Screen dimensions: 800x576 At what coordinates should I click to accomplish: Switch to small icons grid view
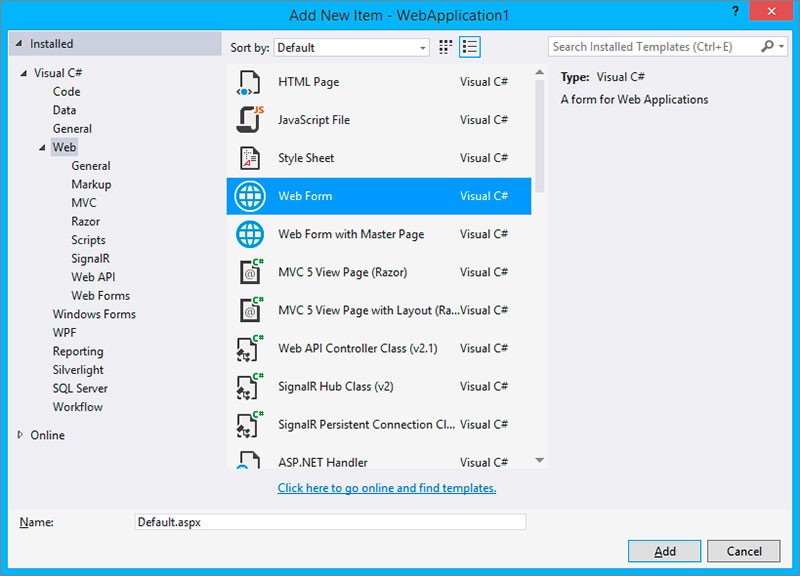point(445,47)
